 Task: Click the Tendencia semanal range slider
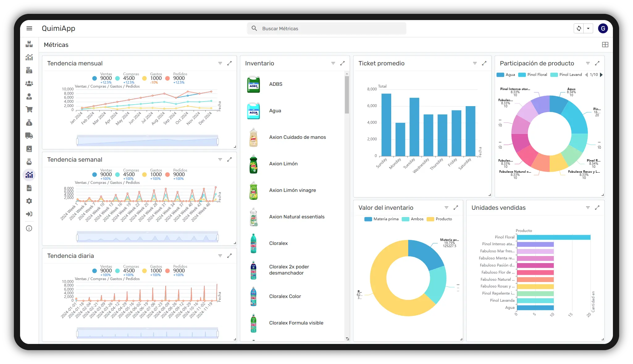pyautogui.click(x=148, y=237)
